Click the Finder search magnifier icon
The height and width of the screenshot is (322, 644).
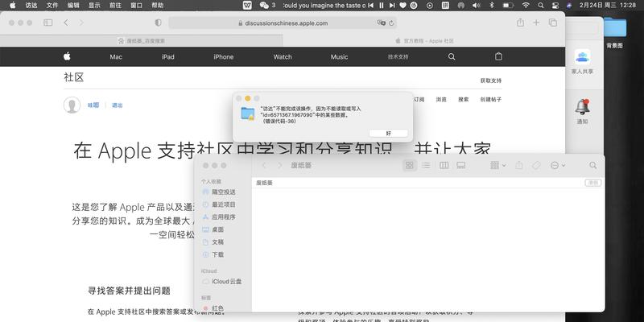tap(592, 166)
